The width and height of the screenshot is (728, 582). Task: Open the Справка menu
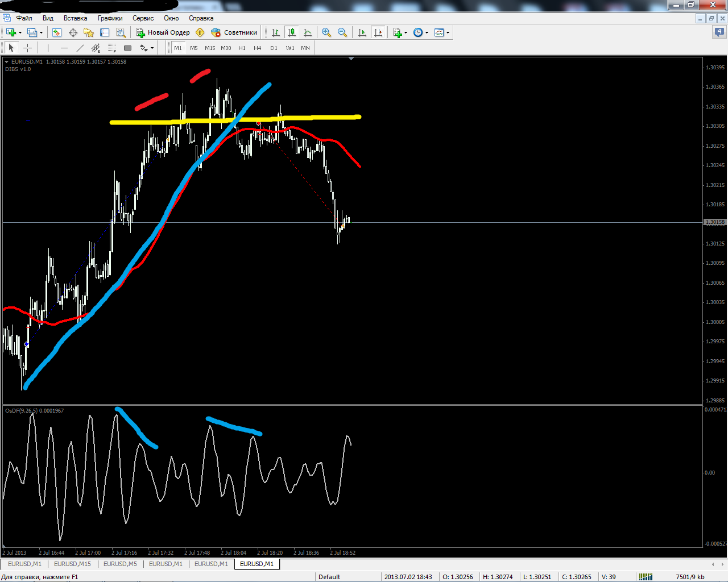[x=201, y=18]
